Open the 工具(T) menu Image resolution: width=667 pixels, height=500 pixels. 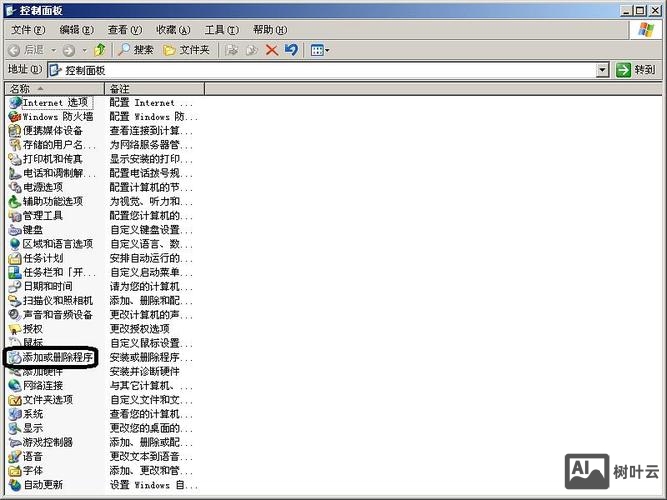pos(222,30)
